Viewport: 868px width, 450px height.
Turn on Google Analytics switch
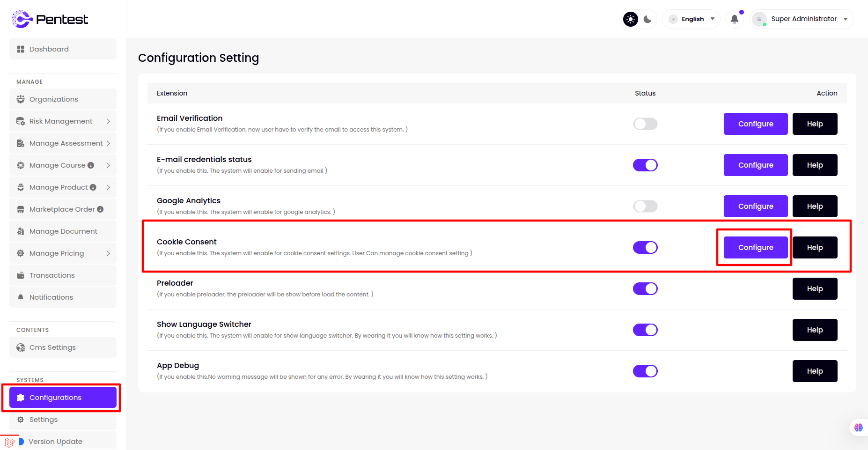point(645,207)
